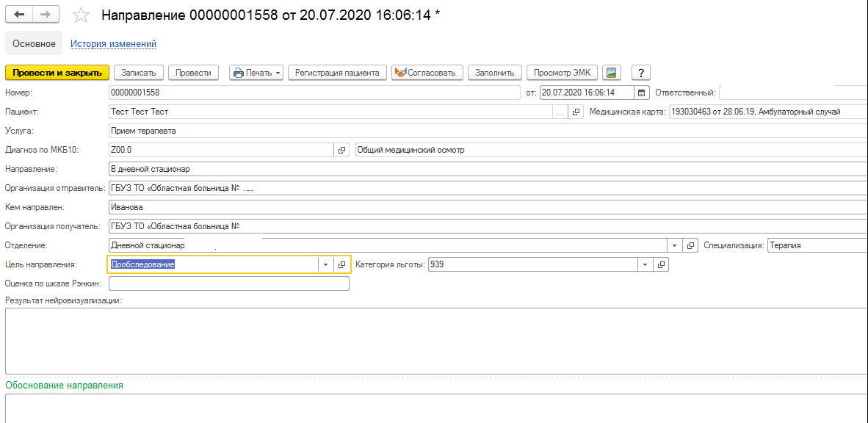Expand the Отделение dropdown list
The image size is (868, 423).
point(675,245)
